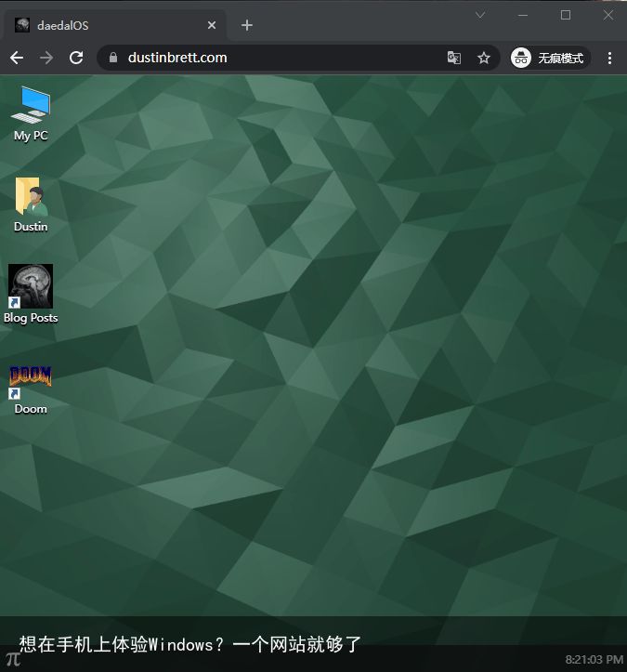
Task: Click the padlock site info icon
Action: click(113, 58)
